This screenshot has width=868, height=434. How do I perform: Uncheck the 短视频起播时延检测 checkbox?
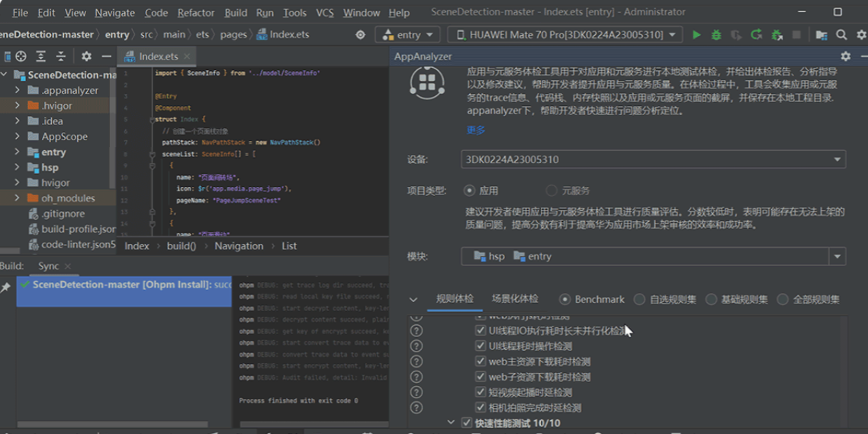click(481, 392)
